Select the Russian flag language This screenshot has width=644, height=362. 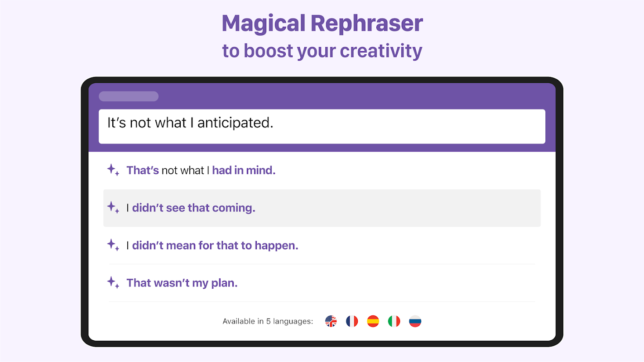415,321
